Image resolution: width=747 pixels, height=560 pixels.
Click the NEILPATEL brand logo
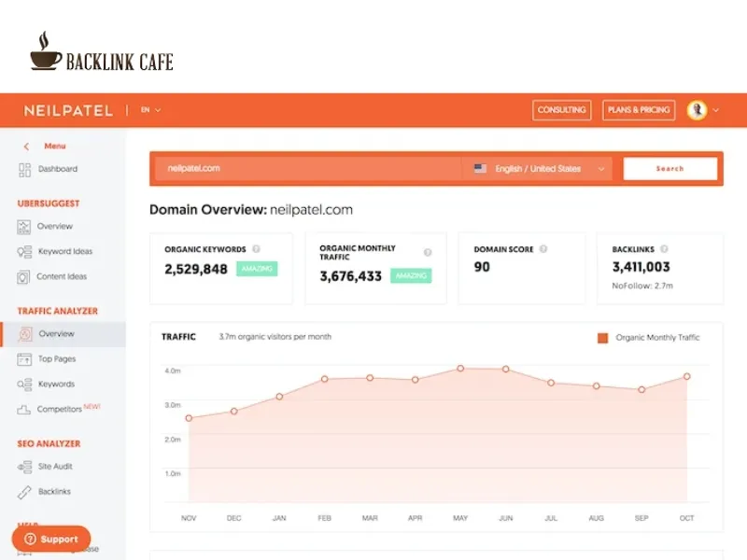68,110
